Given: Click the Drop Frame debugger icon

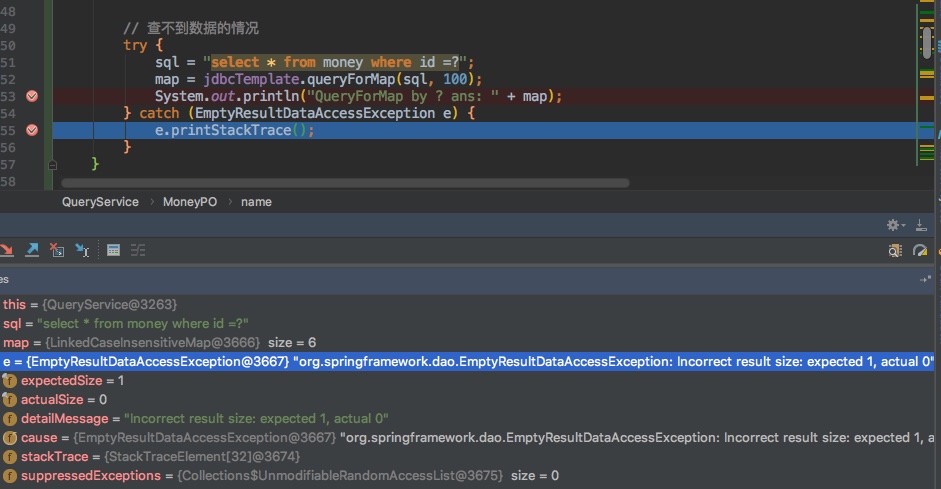Looking at the screenshot, I should point(57,250).
